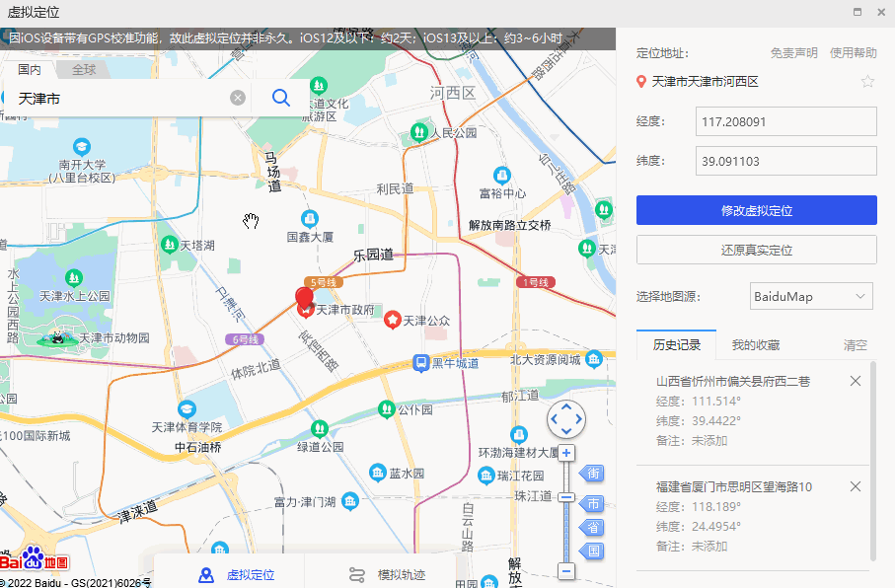Open the 选择地图源 BaiduMap dropdown
The height and width of the screenshot is (588, 895).
(811, 296)
